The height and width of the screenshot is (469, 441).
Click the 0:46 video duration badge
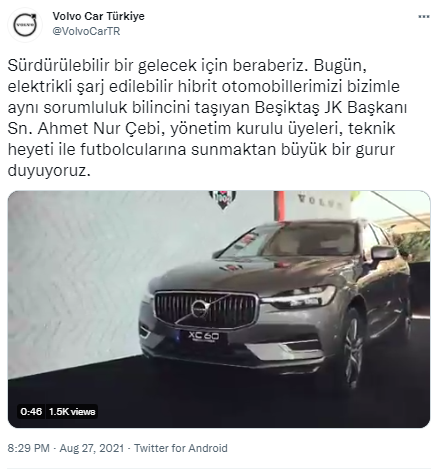click(x=31, y=412)
